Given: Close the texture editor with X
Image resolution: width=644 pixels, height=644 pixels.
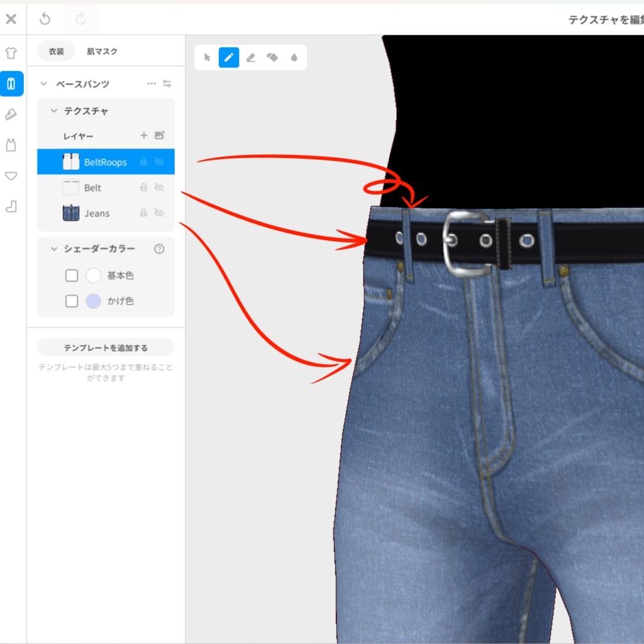Looking at the screenshot, I should coord(11,19).
